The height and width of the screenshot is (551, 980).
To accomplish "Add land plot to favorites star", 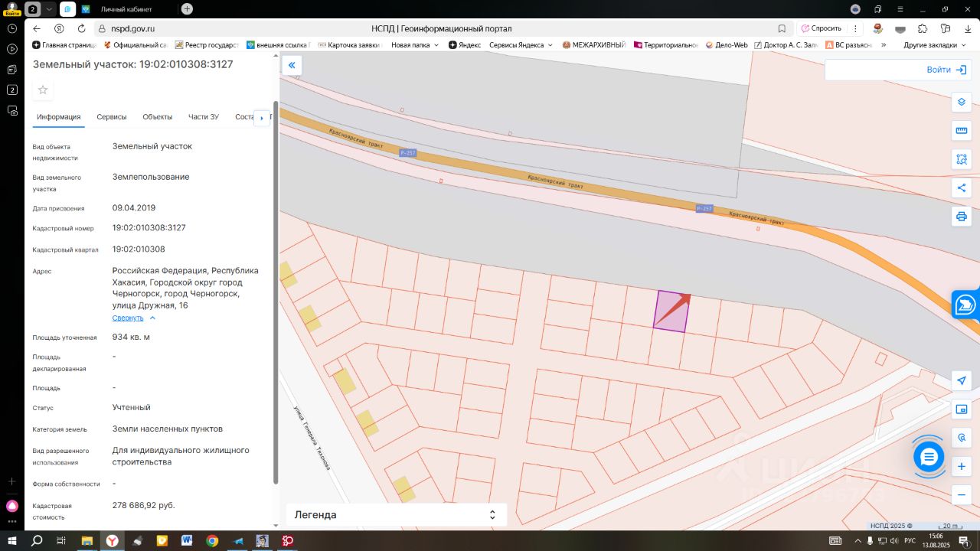I will click(x=43, y=90).
